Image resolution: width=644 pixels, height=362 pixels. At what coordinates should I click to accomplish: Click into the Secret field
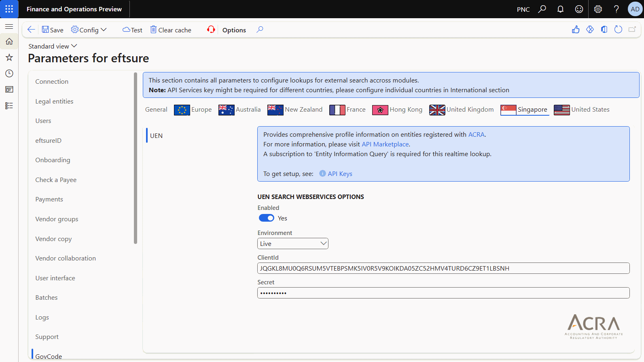pos(443,293)
